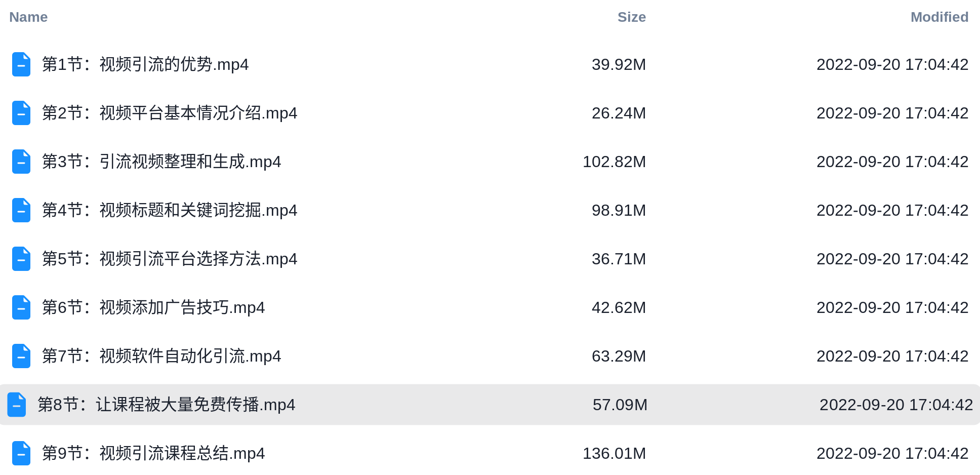Select the row with size 63.29M

[490, 356]
